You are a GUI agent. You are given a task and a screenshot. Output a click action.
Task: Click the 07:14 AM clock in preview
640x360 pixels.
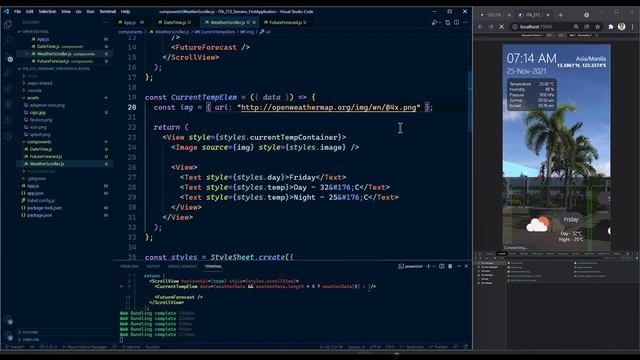531,58
